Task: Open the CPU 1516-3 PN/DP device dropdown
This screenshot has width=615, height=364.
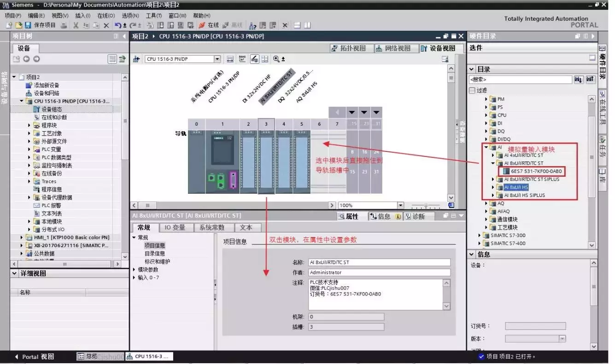Action: tap(217, 59)
